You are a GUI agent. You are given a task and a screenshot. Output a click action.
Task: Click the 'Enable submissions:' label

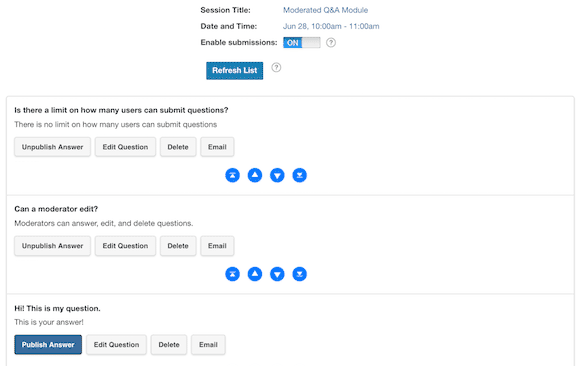[x=239, y=43]
